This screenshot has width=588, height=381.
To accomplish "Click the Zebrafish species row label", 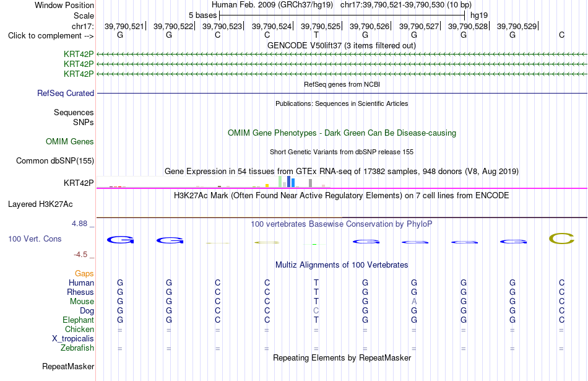I will (77, 348).
